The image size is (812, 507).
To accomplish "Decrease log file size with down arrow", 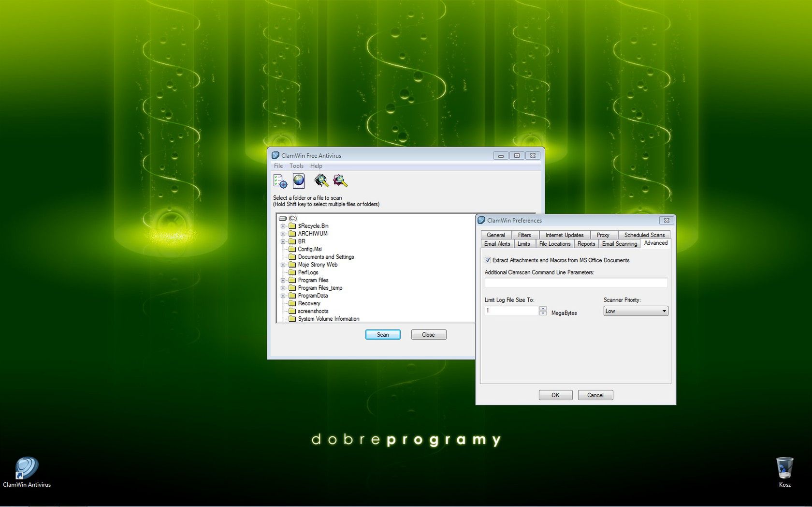I will [x=543, y=313].
